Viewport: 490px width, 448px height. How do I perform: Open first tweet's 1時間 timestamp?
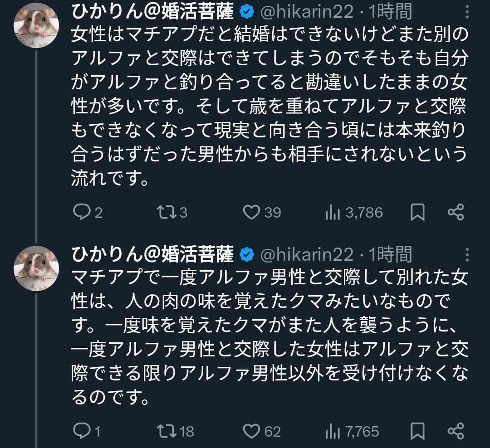pos(390,12)
